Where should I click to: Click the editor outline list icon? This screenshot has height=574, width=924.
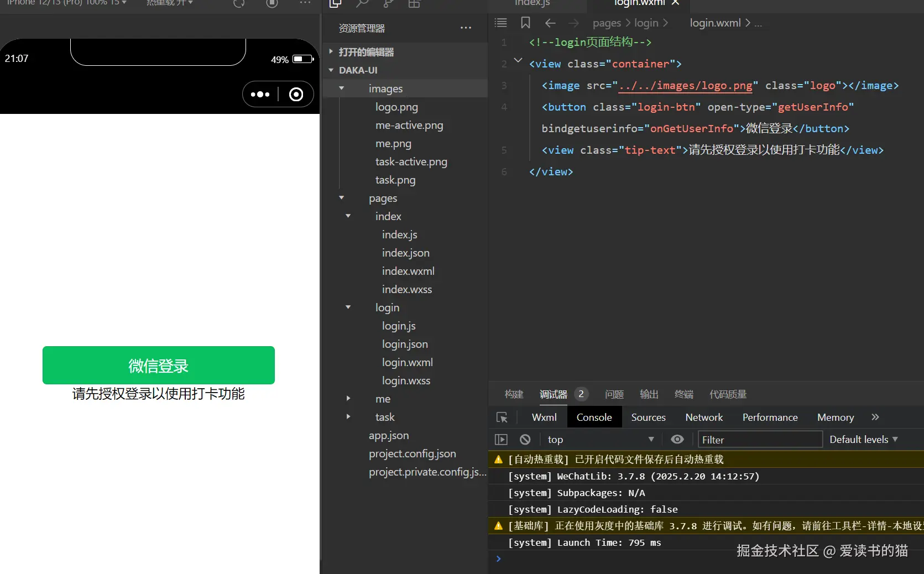coord(500,23)
